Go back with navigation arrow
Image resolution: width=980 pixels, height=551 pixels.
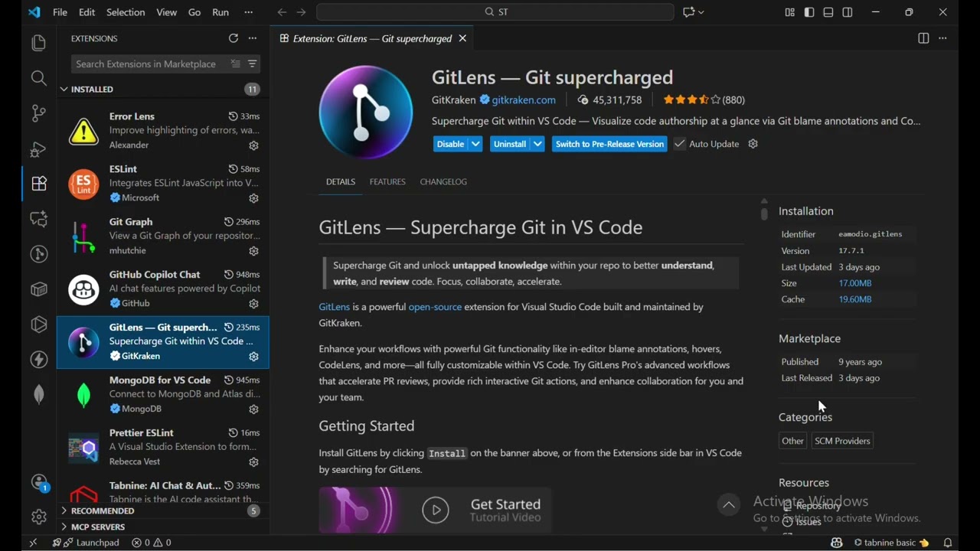coord(282,12)
